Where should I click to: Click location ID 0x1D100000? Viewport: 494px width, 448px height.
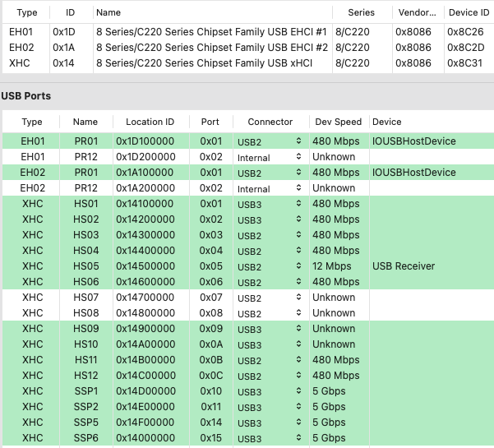point(145,141)
